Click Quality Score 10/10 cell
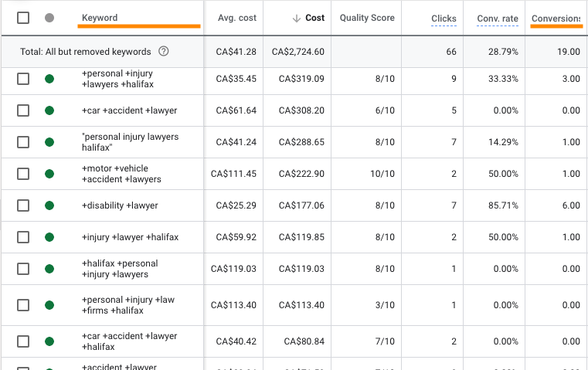Image resolution: width=588 pixels, height=370 pixels. point(382,174)
